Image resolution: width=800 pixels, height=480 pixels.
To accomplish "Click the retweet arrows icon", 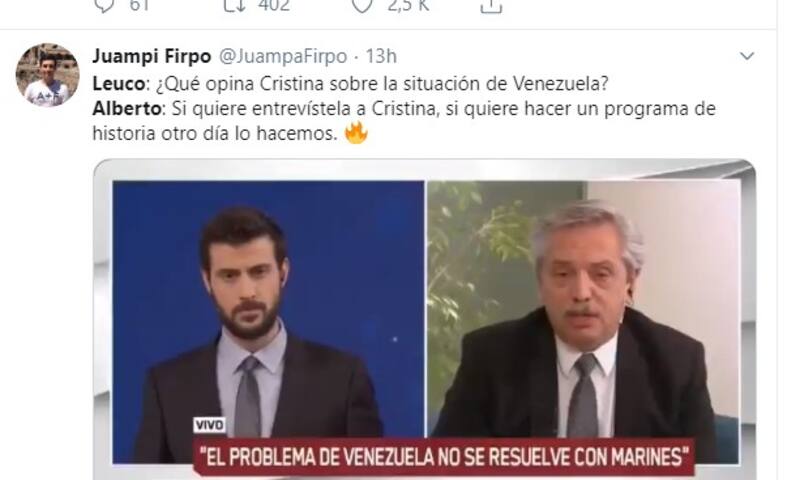I will coord(235,5).
